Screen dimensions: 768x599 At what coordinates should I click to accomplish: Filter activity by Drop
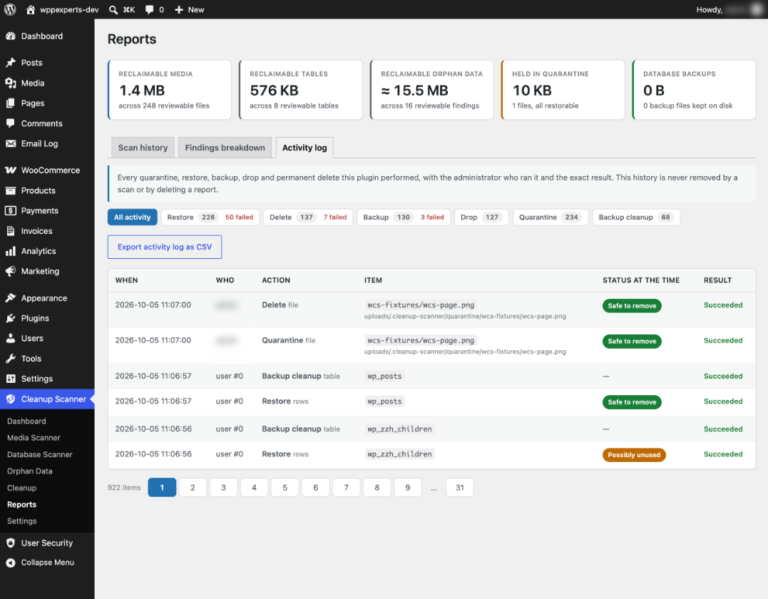tap(481, 217)
